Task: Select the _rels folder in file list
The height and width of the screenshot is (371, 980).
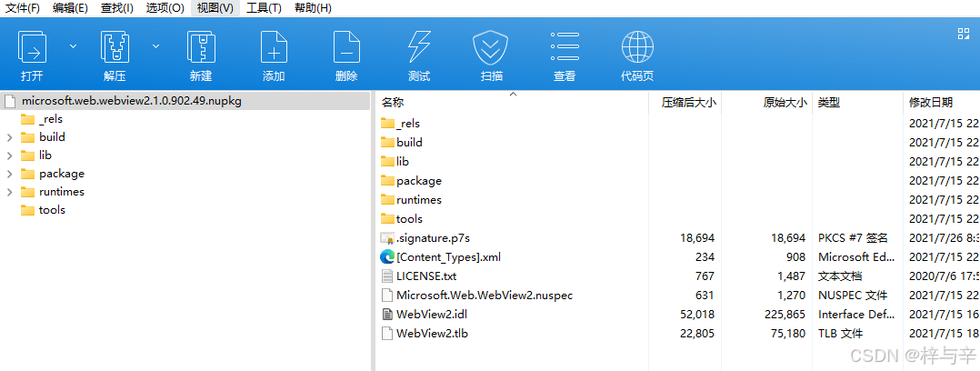Action: coord(408,124)
